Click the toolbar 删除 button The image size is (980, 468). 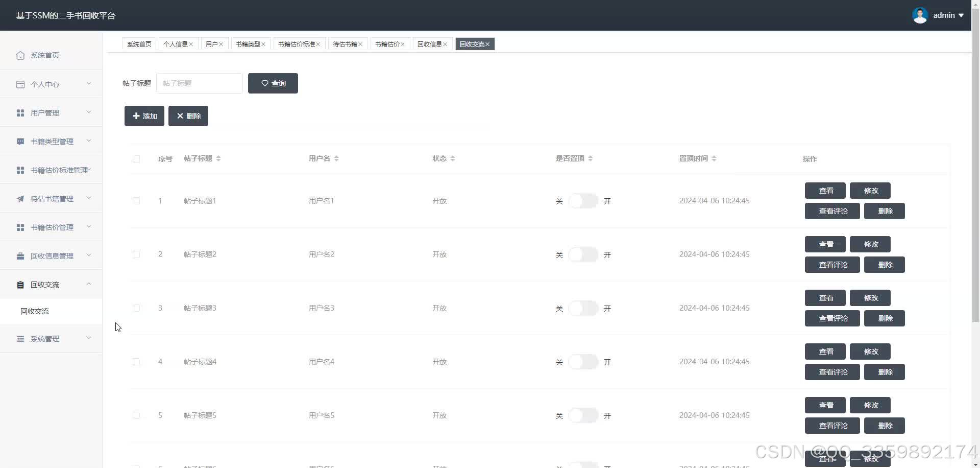pos(188,116)
